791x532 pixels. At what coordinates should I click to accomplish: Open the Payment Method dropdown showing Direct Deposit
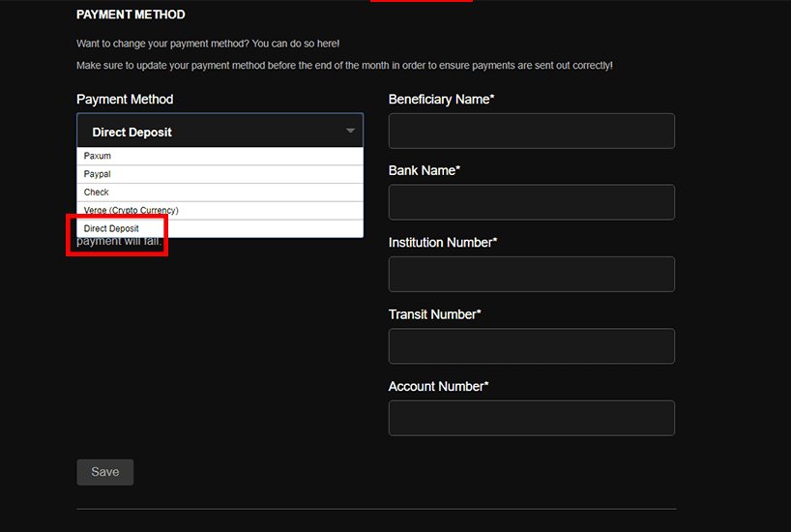tap(220, 131)
